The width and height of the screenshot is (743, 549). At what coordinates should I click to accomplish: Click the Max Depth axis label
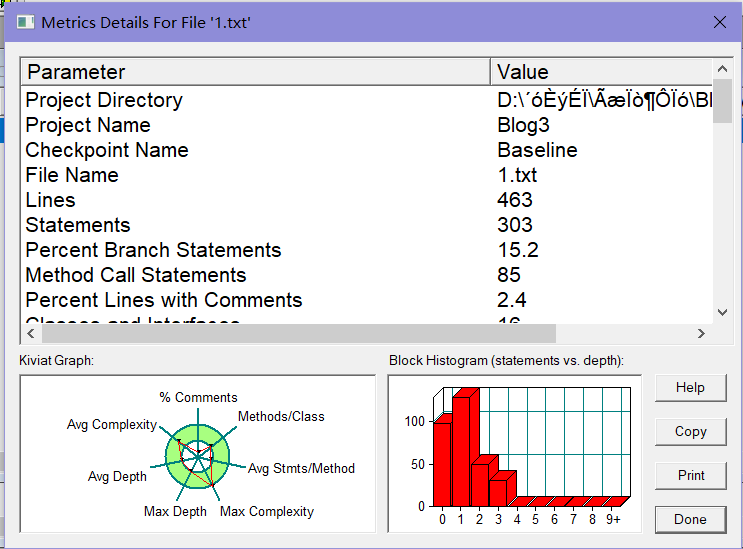pos(175,512)
